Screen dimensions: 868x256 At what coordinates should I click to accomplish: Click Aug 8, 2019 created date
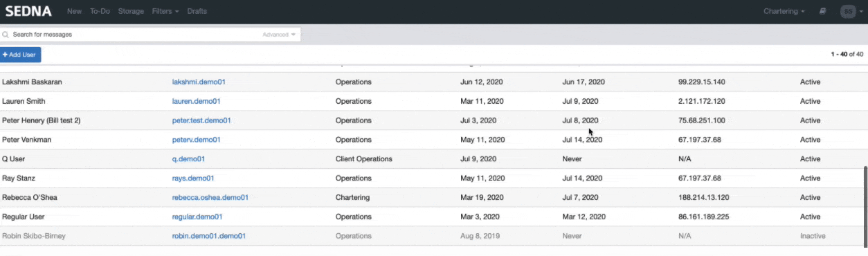pyautogui.click(x=480, y=237)
